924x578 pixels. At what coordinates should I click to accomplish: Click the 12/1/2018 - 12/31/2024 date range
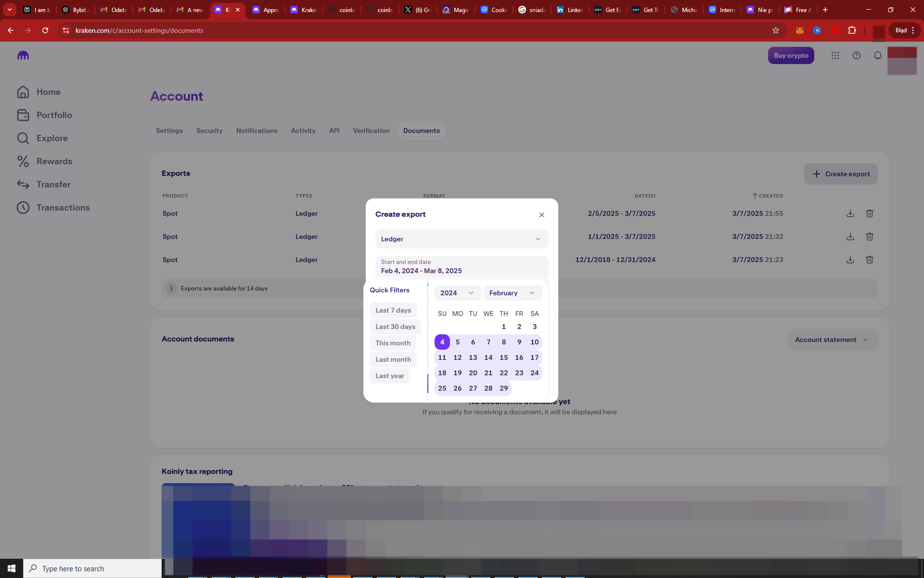point(615,260)
